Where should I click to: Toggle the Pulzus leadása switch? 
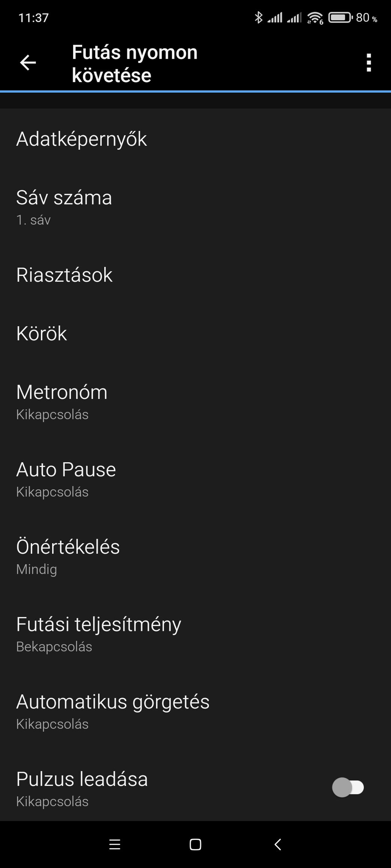[348, 787]
